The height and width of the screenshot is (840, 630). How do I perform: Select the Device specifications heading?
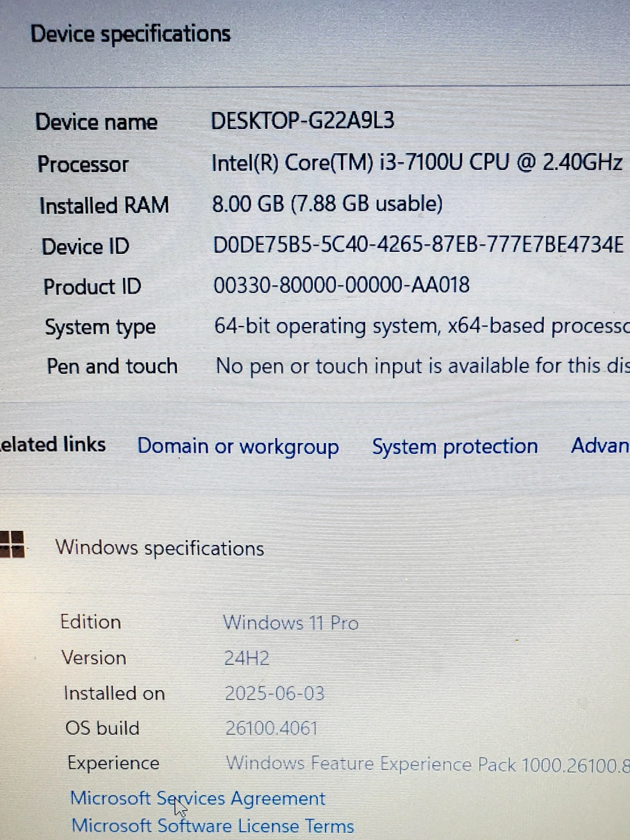[x=131, y=33]
